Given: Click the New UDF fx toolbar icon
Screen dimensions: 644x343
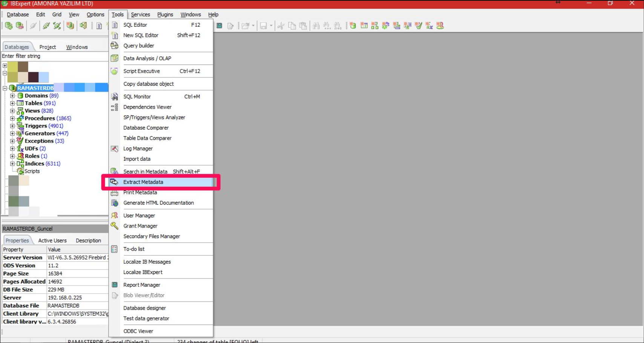Looking at the screenshot, I should pyautogui.click(x=429, y=26).
